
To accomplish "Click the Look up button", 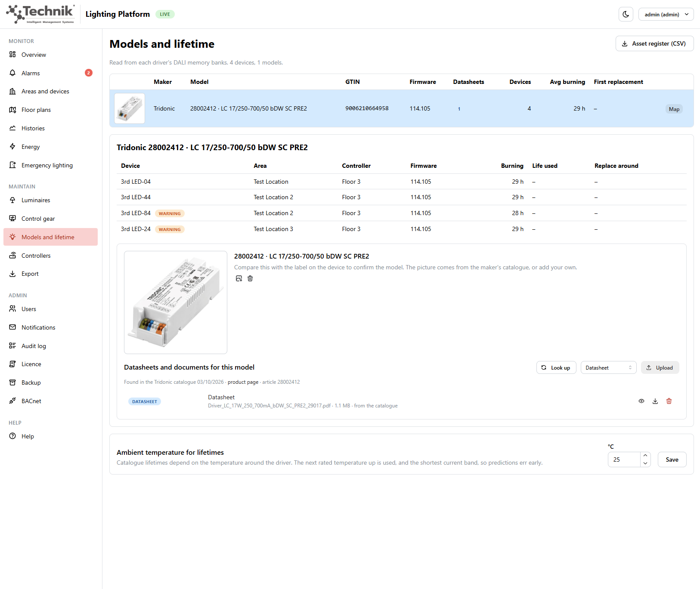I will (x=556, y=367).
